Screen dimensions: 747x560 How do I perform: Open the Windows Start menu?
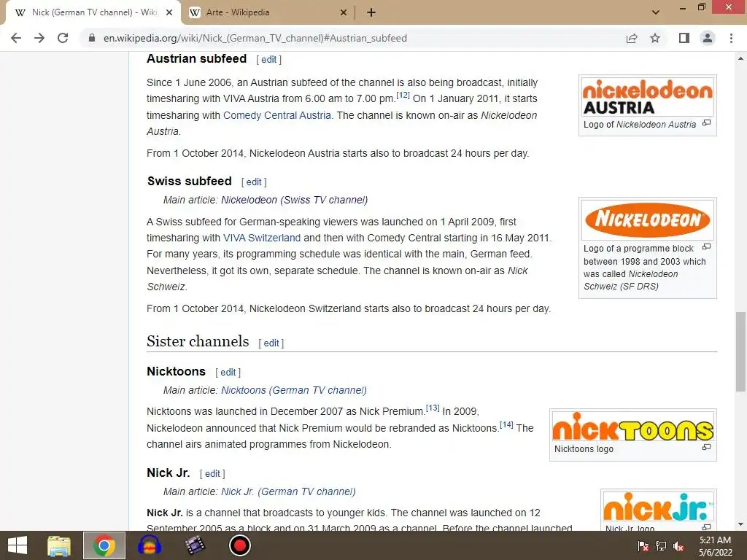(18, 545)
